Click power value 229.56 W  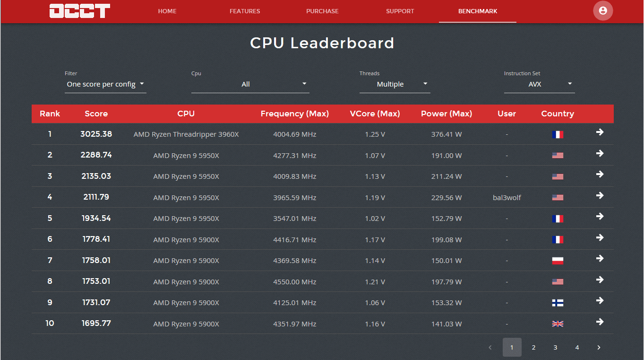tap(447, 198)
